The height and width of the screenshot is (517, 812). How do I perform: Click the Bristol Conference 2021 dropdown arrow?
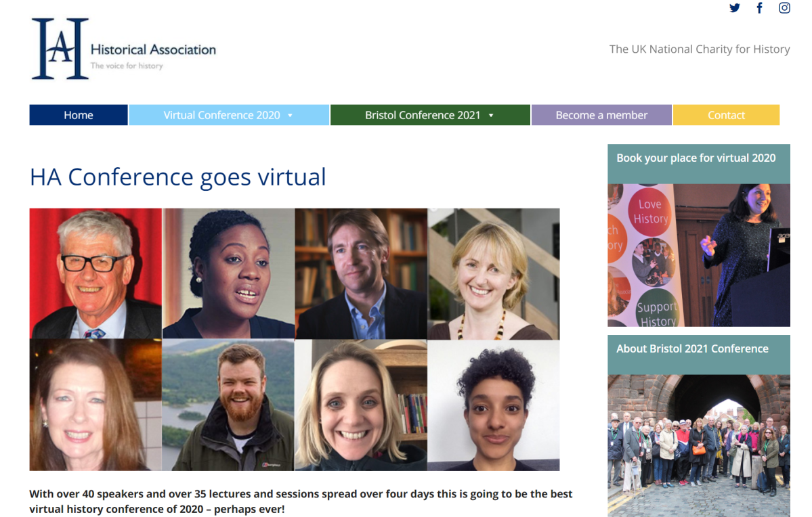tap(490, 115)
